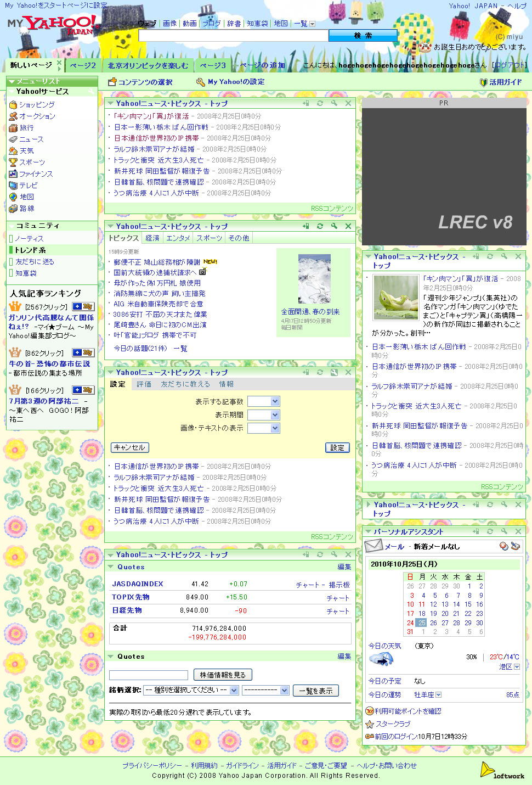
Task: Click the auction gavel icon beside オークション
Action: tap(13, 116)
